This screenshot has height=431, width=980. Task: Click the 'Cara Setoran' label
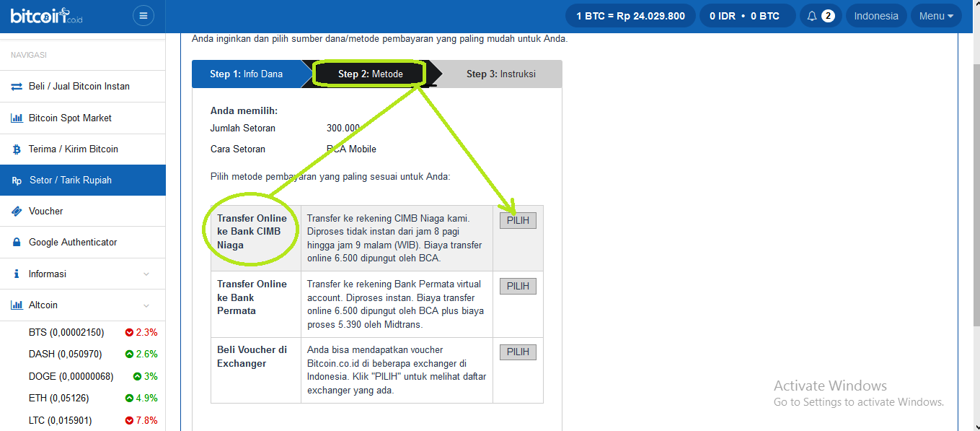(238, 149)
